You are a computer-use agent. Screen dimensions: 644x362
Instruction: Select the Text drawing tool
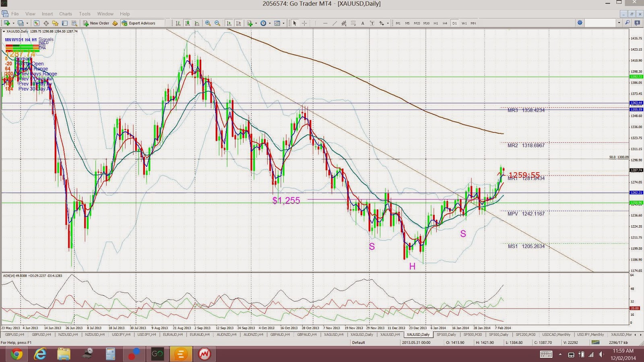363,23
